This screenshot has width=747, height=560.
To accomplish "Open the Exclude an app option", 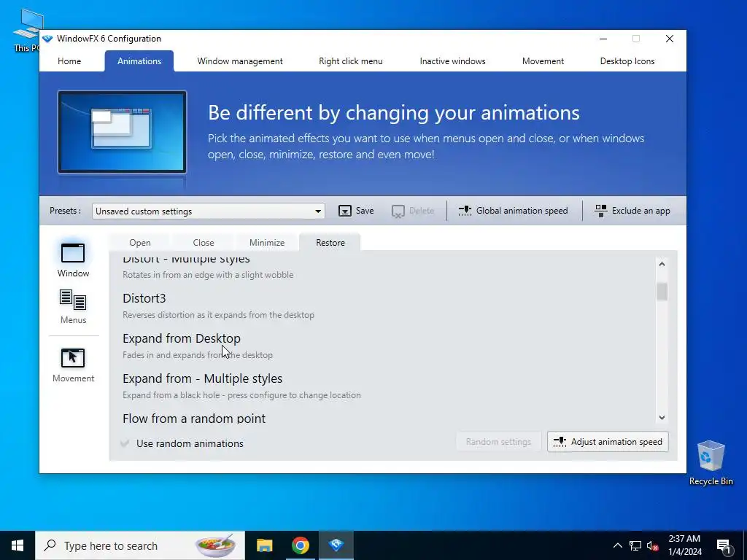I will click(x=632, y=211).
